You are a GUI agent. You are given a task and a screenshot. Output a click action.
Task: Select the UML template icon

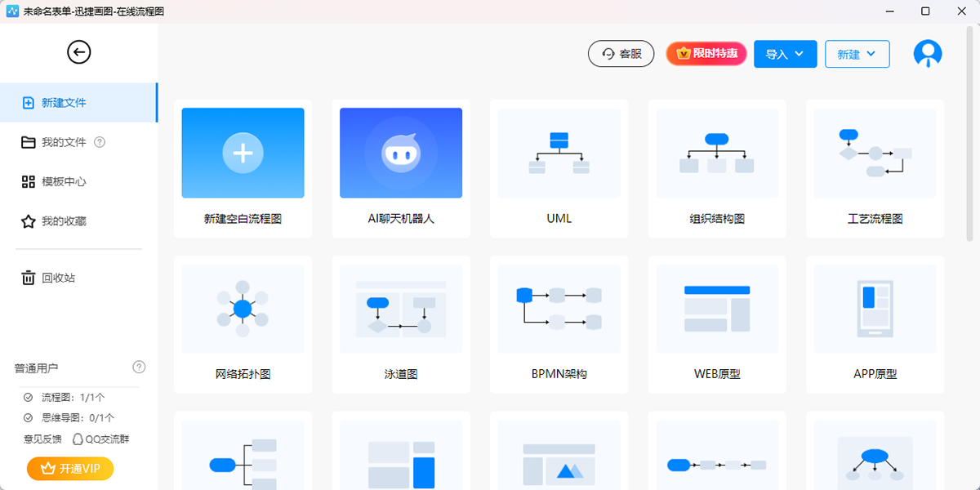[559, 154]
